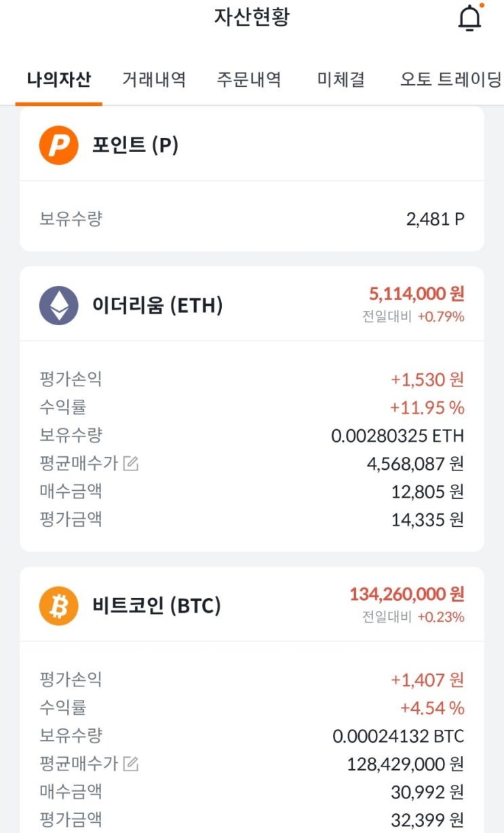Edit Ethereum average purchase price

(x=131, y=464)
